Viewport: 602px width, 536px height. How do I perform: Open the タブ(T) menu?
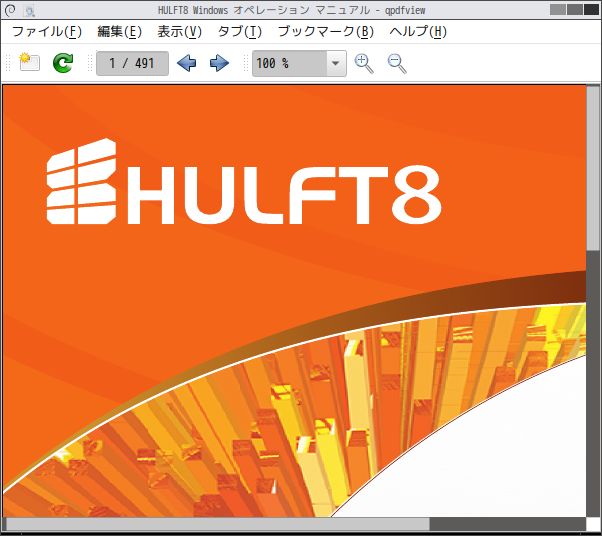pos(240,31)
